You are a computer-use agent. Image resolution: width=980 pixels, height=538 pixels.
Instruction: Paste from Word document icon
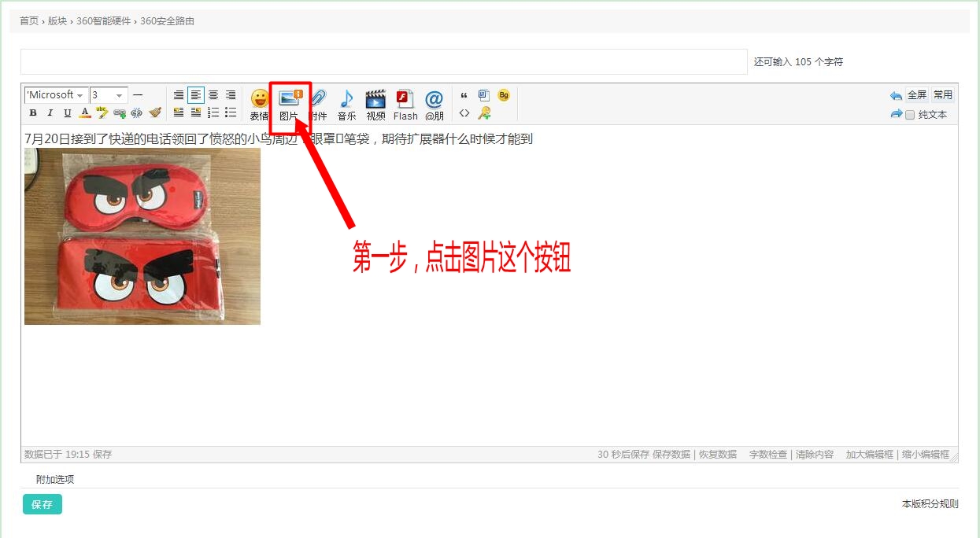[484, 95]
